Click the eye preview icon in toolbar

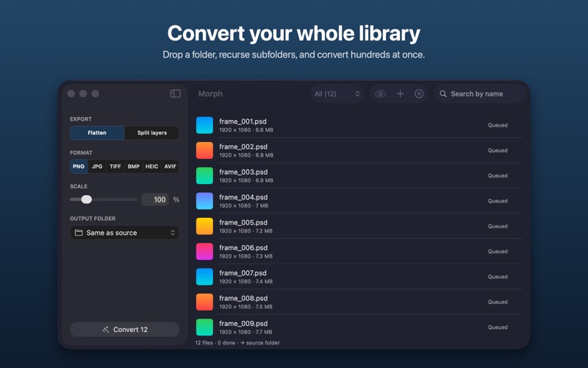click(x=380, y=94)
